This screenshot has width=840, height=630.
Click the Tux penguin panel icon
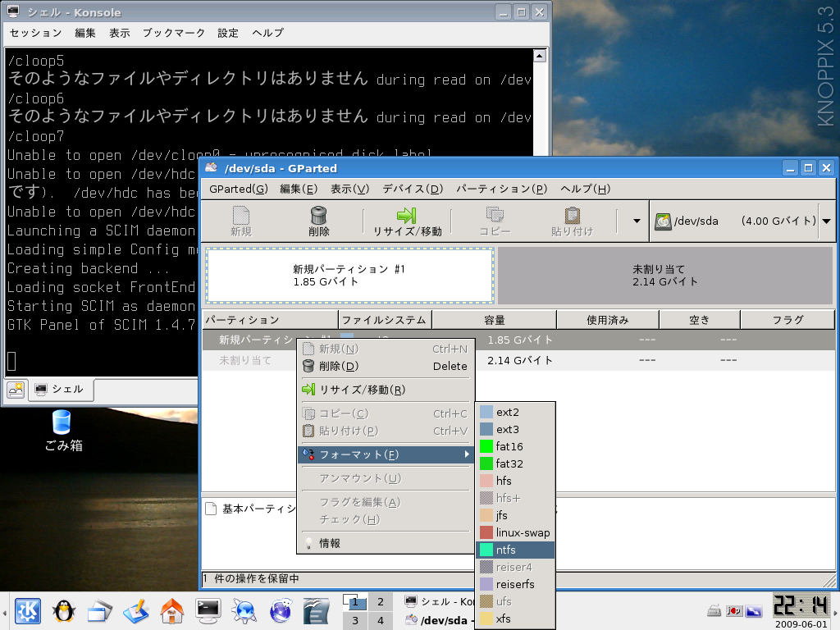coord(63,610)
